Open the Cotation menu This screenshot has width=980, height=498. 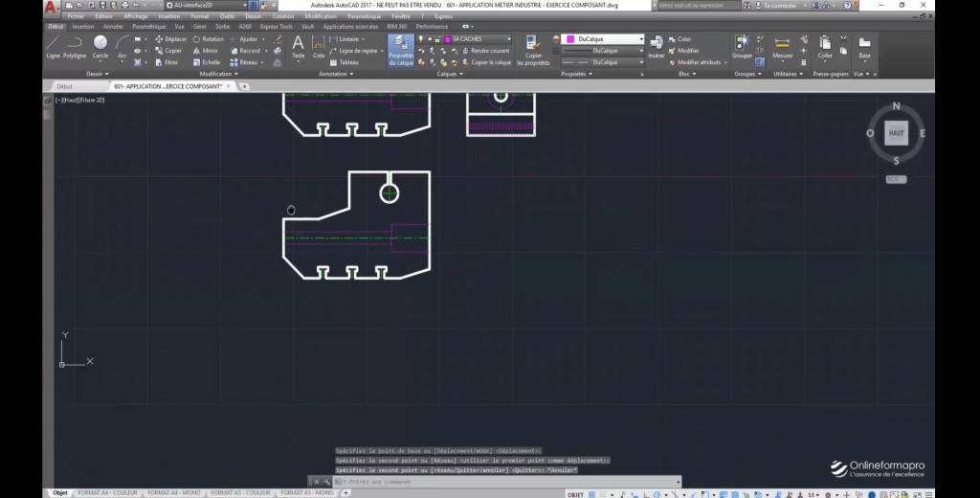282,16
